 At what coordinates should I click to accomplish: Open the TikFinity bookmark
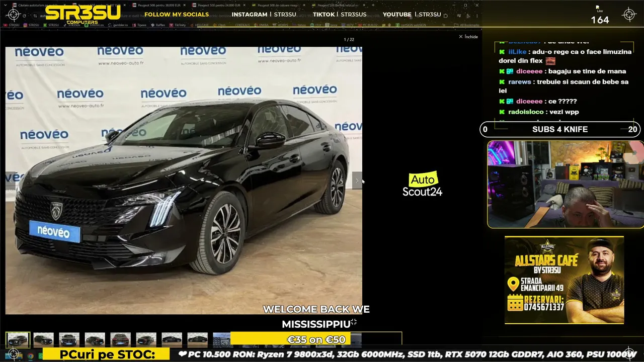(x=178, y=25)
